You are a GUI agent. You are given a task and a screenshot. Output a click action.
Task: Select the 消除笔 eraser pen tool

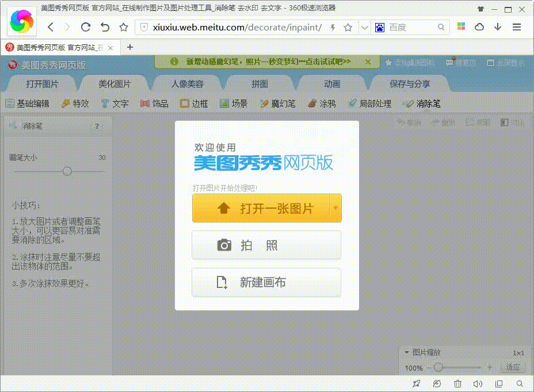[x=422, y=103]
